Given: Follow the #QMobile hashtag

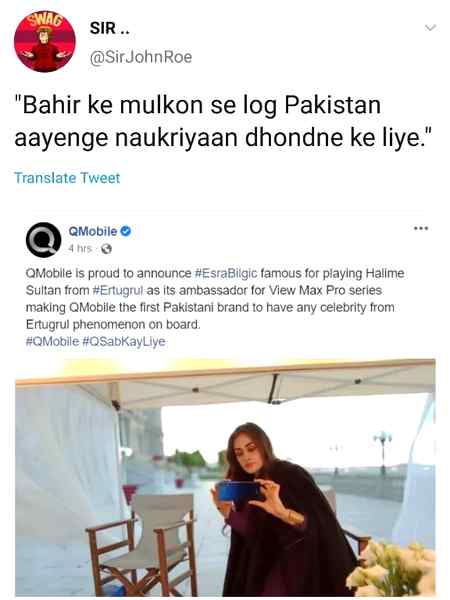Looking at the screenshot, I should 52,341.
